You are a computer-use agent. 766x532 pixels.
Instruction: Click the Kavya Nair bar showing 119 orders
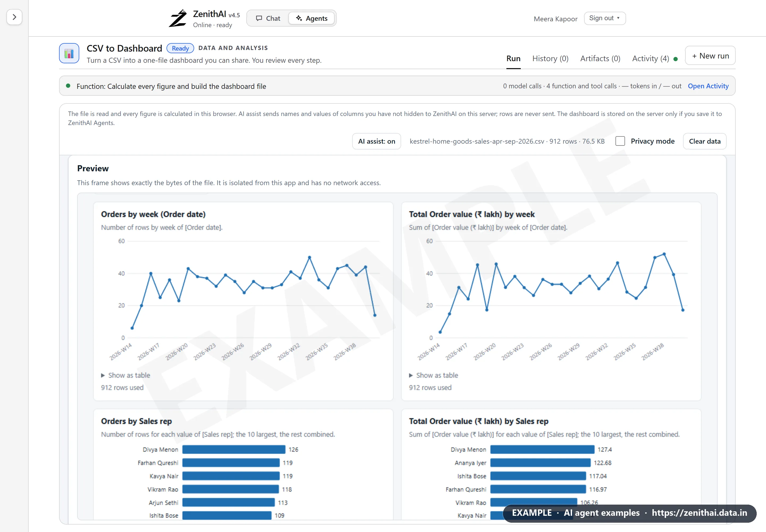[231, 476]
